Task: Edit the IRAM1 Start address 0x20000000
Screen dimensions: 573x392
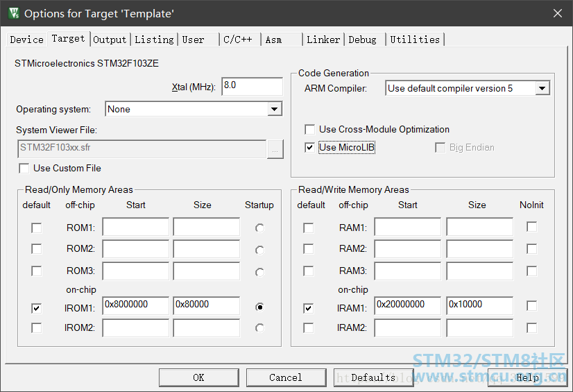Action: [407, 305]
